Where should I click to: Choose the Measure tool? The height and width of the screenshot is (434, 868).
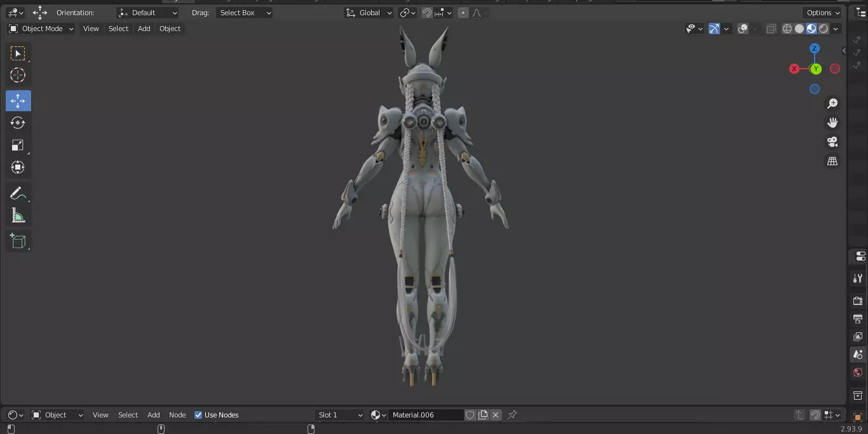pyautogui.click(x=18, y=215)
